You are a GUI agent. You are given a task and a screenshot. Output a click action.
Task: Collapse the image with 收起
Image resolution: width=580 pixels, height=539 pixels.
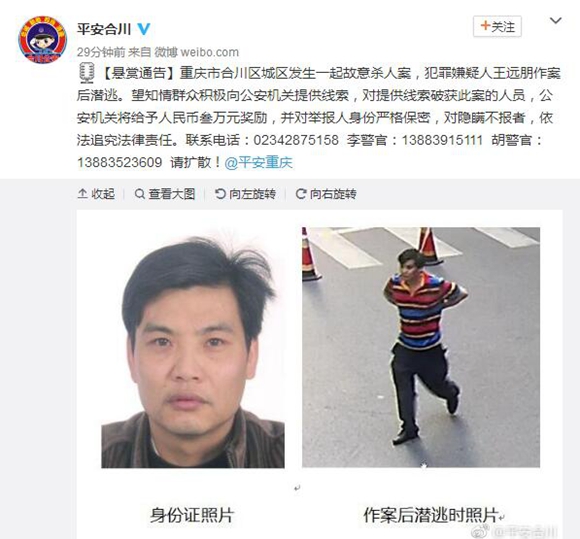[x=96, y=194]
